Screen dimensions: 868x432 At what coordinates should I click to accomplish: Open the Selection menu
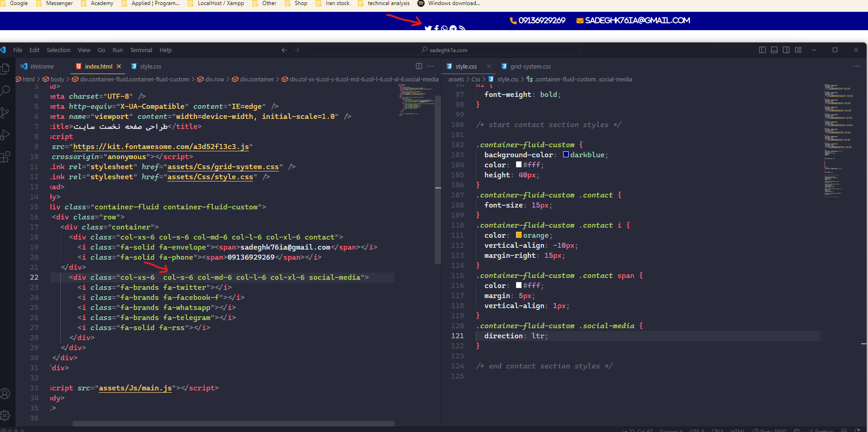click(59, 50)
